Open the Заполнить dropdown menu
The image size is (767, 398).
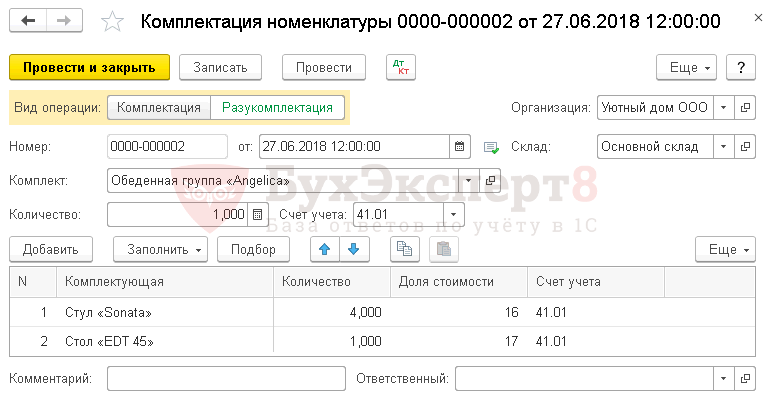tap(160, 249)
